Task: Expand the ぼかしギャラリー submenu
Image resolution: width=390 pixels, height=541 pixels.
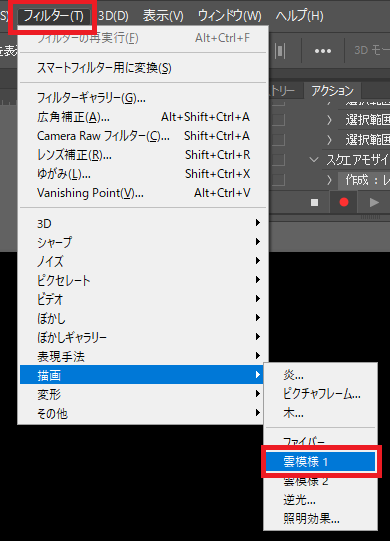Action: pos(143,337)
